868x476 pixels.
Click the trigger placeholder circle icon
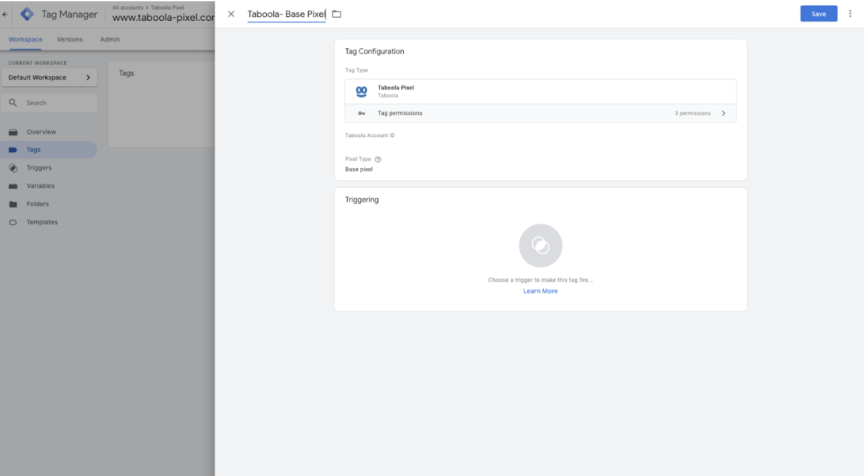point(540,246)
